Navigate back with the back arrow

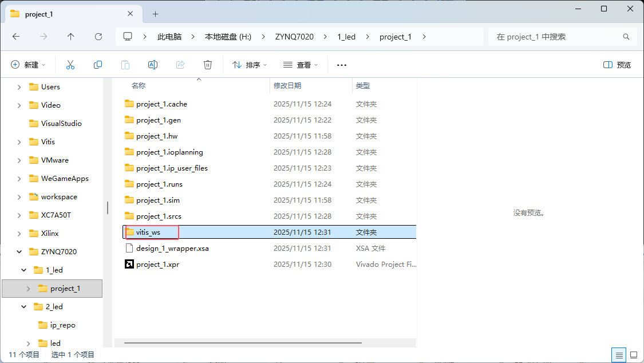16,37
